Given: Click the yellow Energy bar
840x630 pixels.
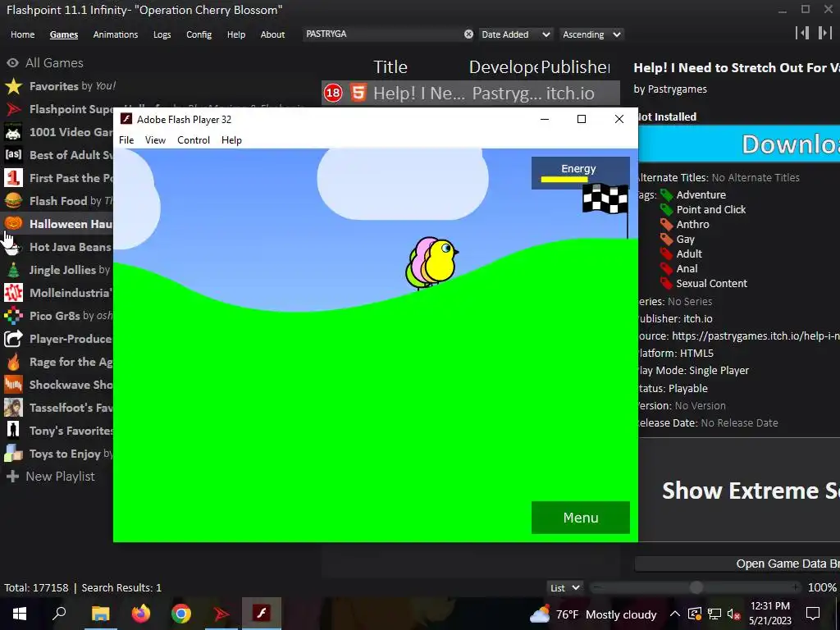Looking at the screenshot, I should pyautogui.click(x=564, y=180).
